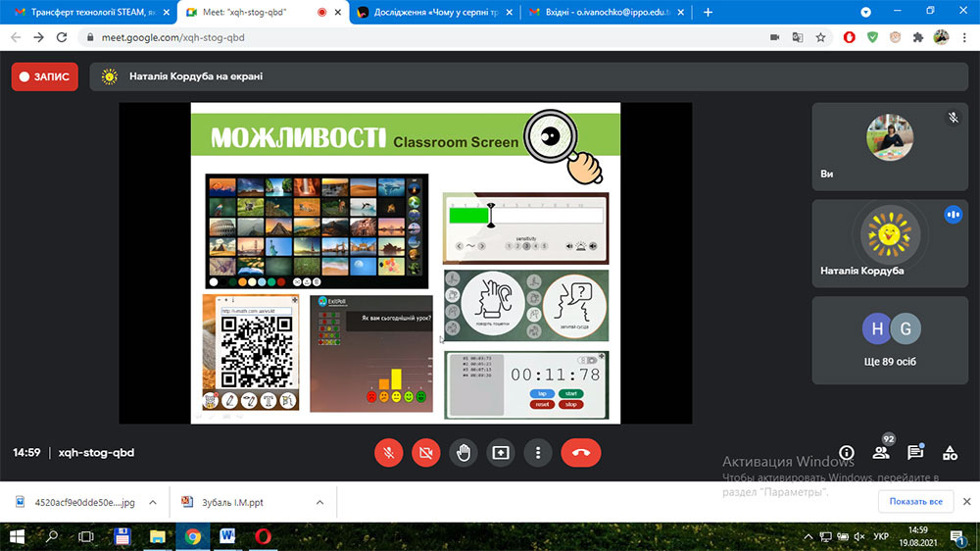Click Наталія Кордуба presenting banner
Screen dimensions: 980x551
tap(529, 76)
